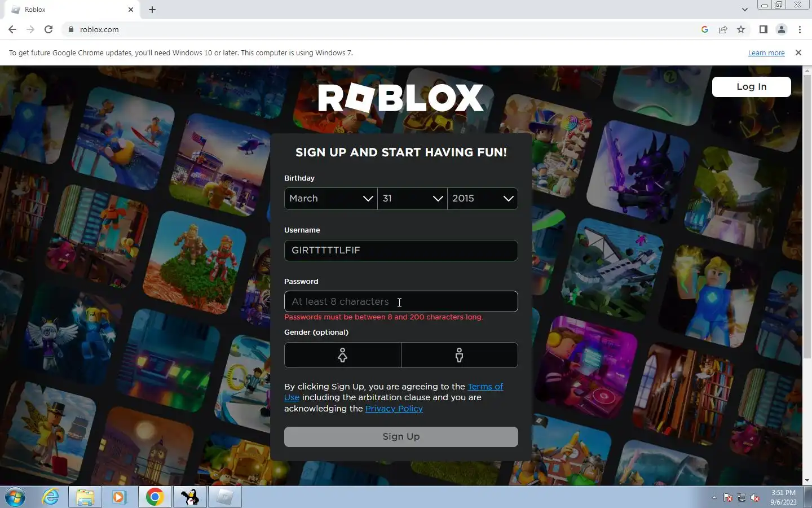812x508 pixels.
Task: Click the Learn more link
Action: [766, 53]
